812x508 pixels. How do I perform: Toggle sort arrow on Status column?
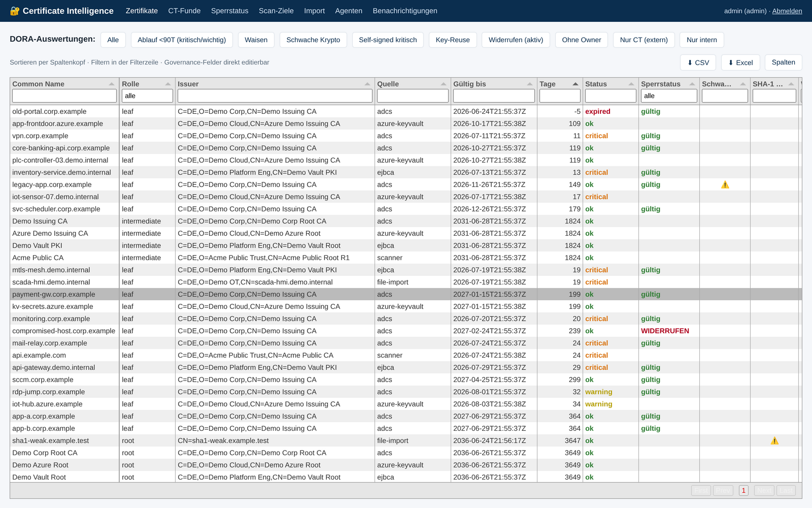631,84
